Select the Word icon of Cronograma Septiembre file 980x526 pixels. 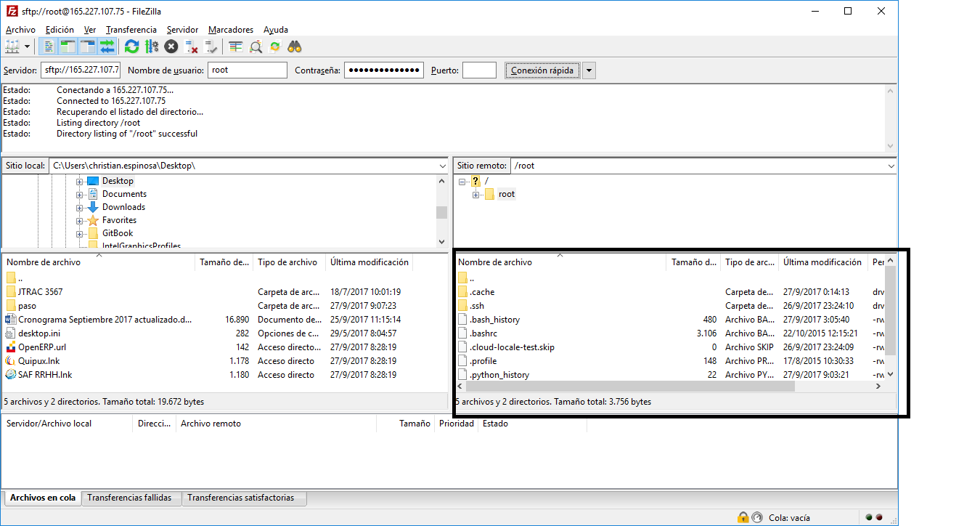(10, 319)
